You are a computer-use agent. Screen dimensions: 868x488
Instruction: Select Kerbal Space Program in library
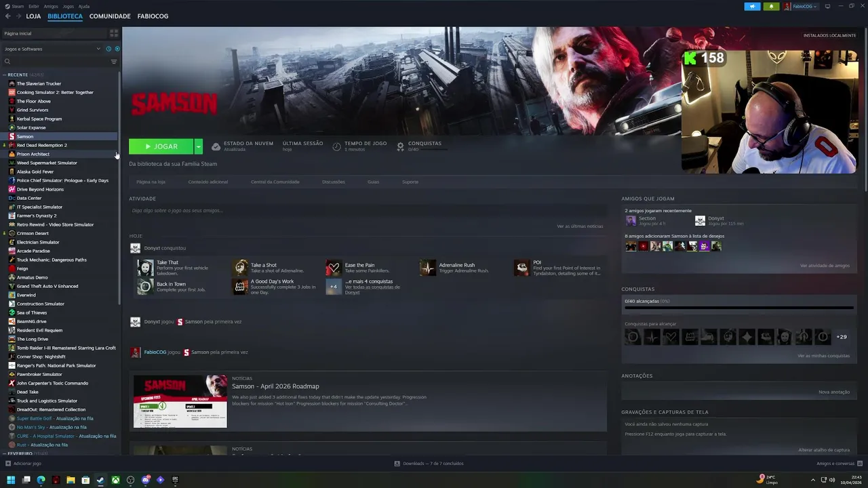[39, 119]
